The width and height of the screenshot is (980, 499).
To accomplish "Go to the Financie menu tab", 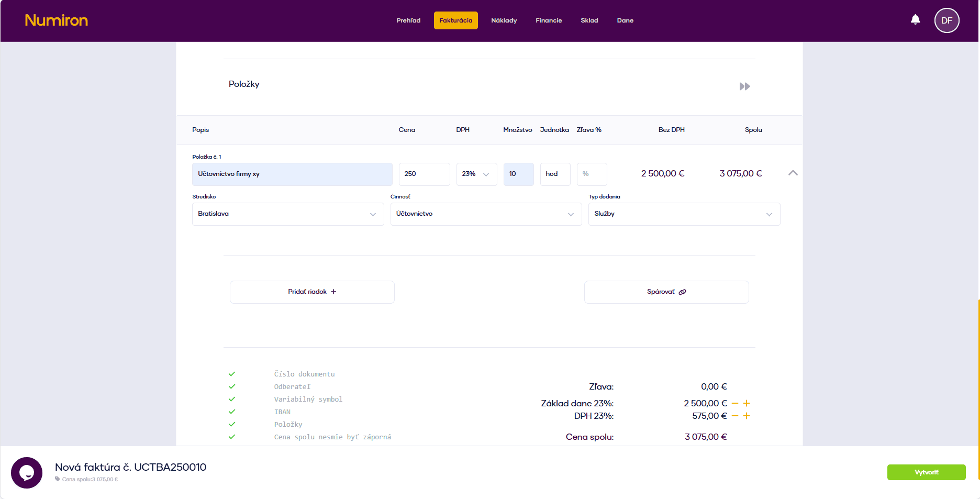I will coord(548,20).
